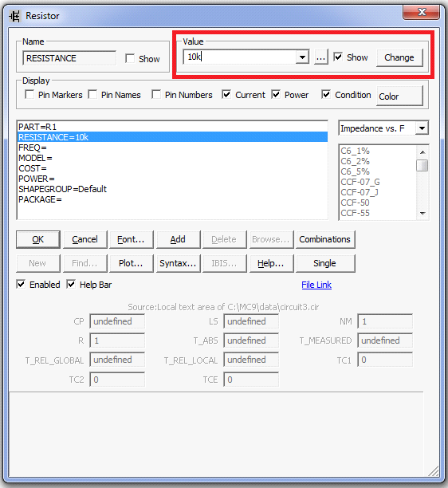Click the Change button

(x=399, y=57)
